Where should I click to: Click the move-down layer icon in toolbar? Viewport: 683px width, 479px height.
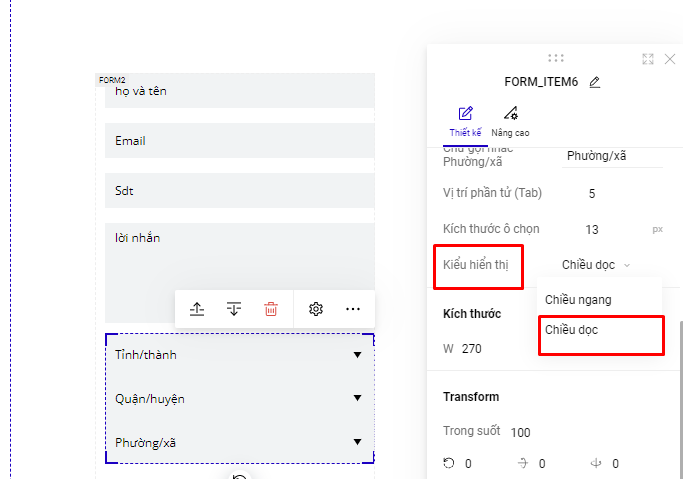point(234,309)
